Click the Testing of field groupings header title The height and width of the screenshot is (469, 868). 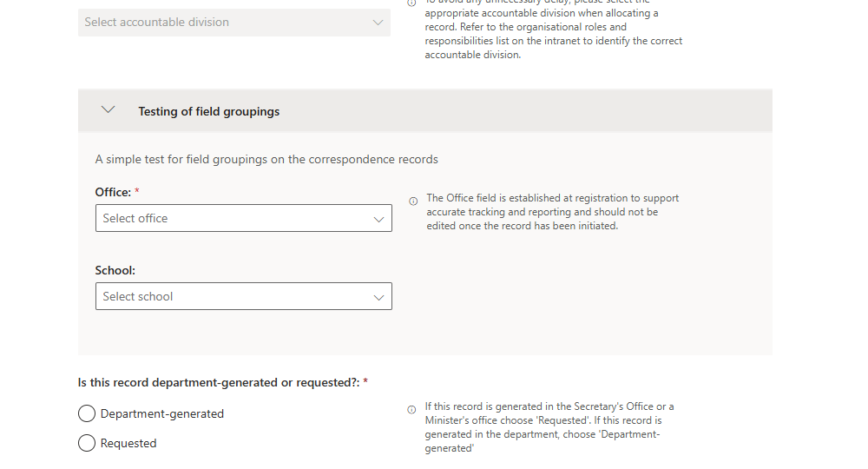pos(208,111)
